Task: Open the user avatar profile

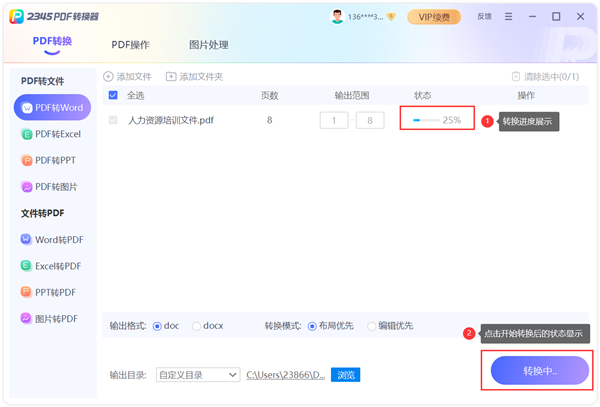Action: (x=337, y=17)
